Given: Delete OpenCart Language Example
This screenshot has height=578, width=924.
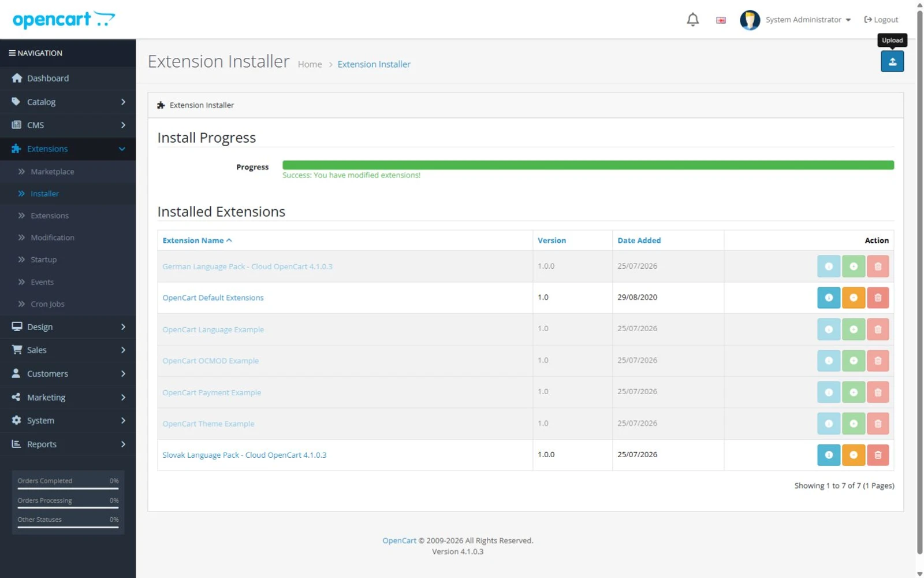Looking at the screenshot, I should [x=878, y=329].
